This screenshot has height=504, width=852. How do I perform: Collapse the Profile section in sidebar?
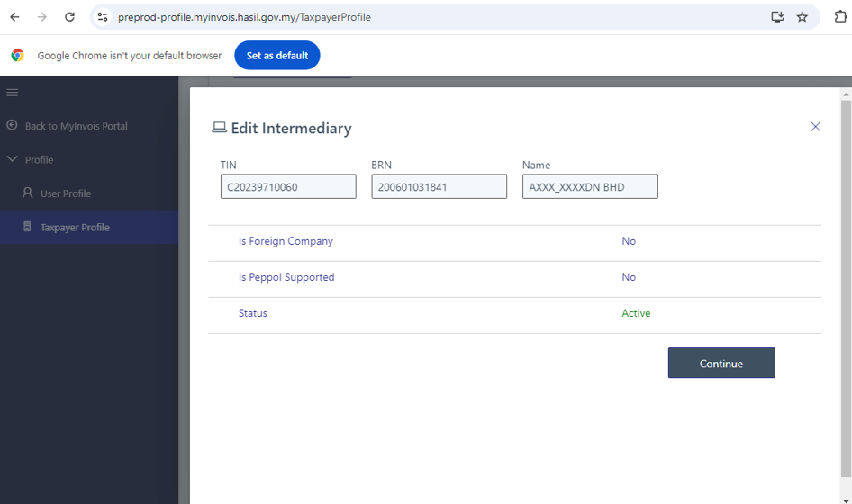pyautogui.click(x=13, y=159)
